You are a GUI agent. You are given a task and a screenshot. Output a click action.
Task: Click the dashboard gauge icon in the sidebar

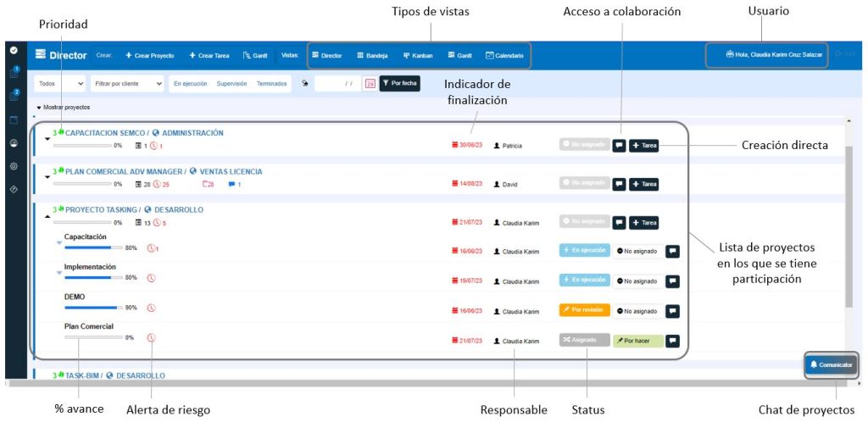pos(14,142)
